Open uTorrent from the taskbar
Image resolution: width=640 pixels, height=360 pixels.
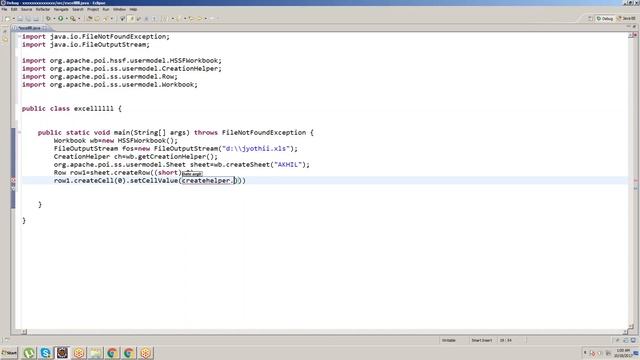click(29, 353)
